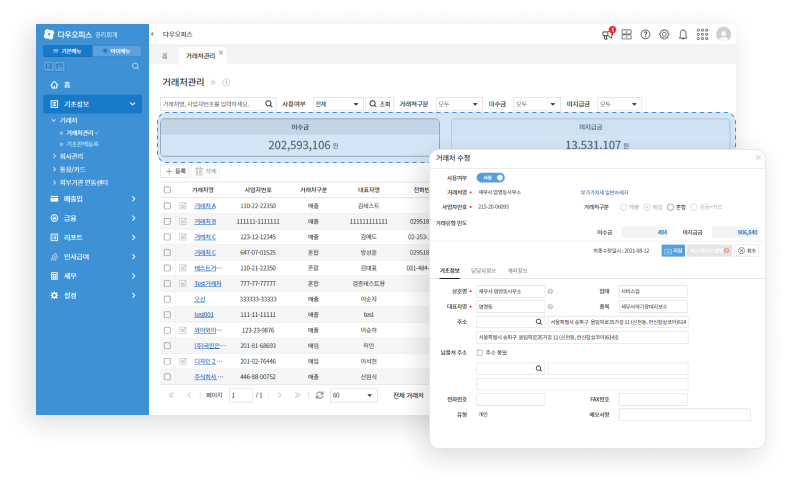Open the 담당자정보 tab in the dialog

click(x=483, y=271)
